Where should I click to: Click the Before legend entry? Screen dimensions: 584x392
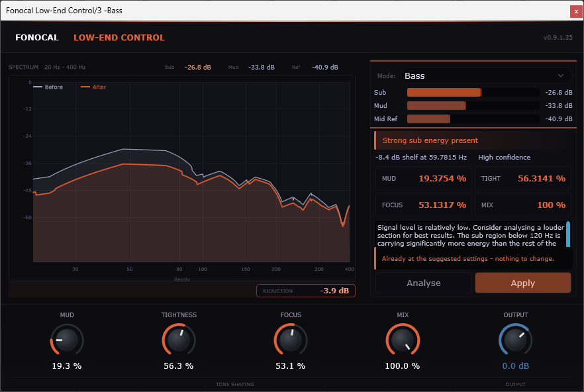click(48, 87)
